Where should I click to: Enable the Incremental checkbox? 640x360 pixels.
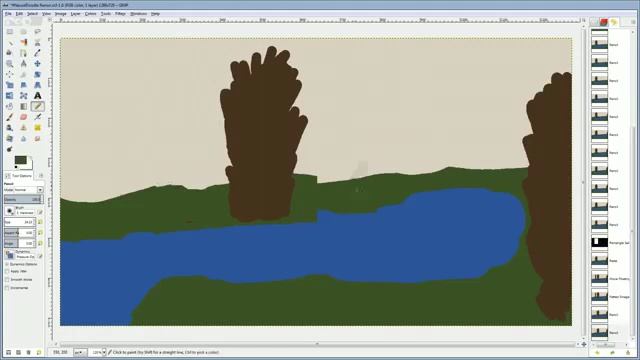pos(7,288)
